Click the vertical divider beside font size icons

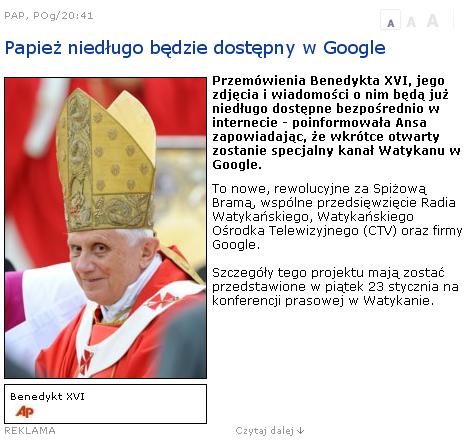454,19
